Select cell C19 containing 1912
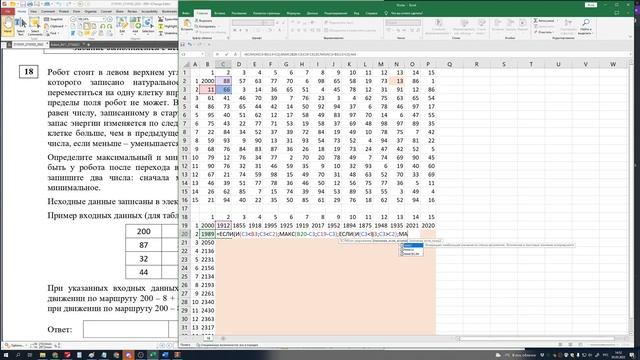The width and height of the screenshot is (640, 360). (x=223, y=225)
